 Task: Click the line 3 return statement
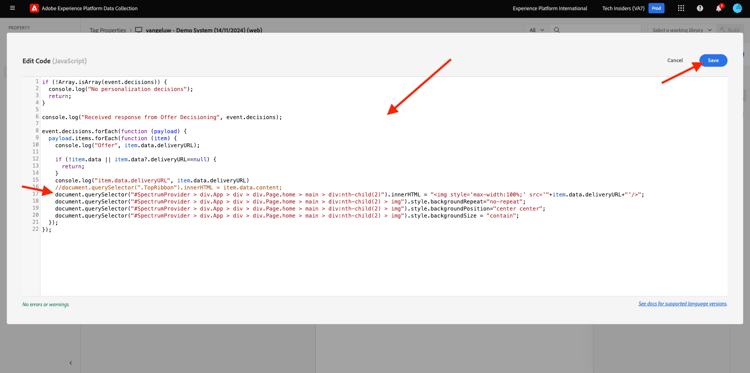pyautogui.click(x=60, y=96)
